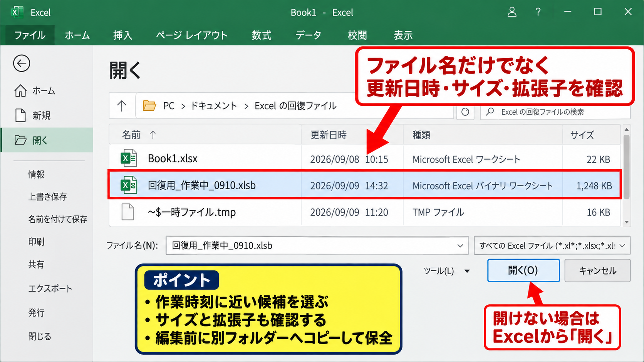Image resolution: width=644 pixels, height=362 pixels.
Task: Click the folder icon beside 開く in sidebar
Action: pyautogui.click(x=20, y=140)
